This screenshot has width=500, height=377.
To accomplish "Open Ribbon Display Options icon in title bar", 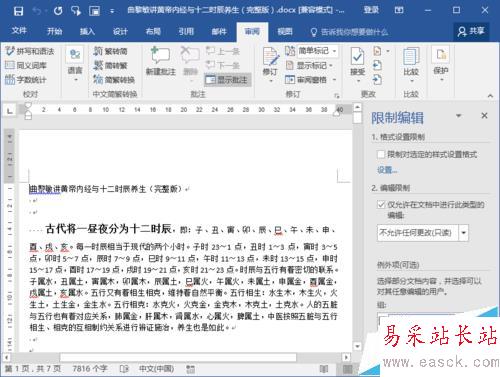I will tap(399, 10).
